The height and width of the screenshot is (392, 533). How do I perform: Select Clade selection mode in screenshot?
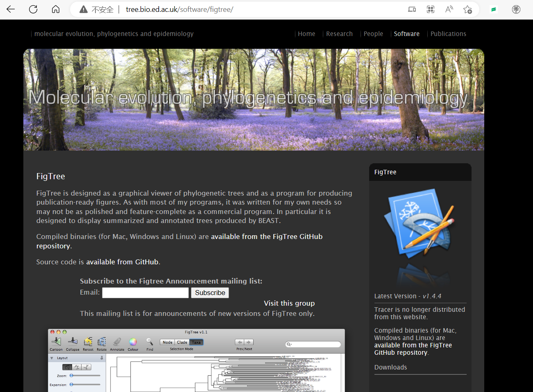pyautogui.click(x=182, y=342)
